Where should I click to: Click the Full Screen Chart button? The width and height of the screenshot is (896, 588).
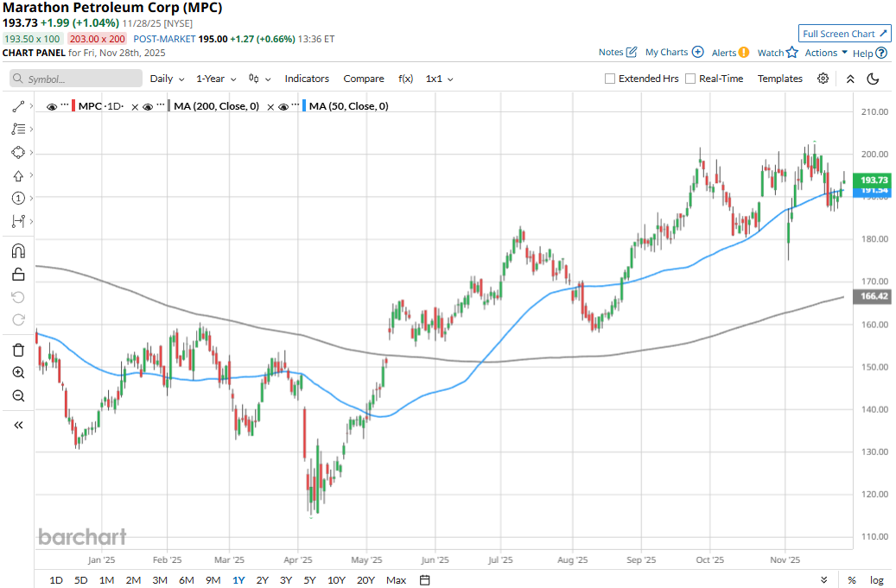tap(844, 34)
